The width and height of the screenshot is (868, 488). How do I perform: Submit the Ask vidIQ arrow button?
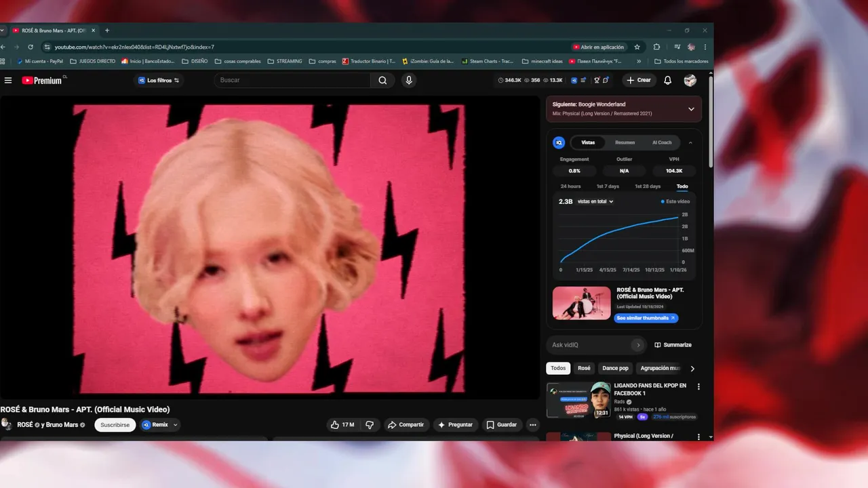(x=637, y=345)
